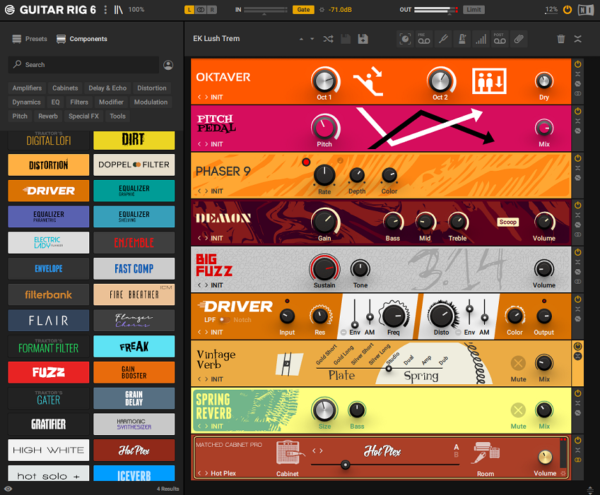
Task: Open the Macros knob panel icon
Action: click(405, 39)
